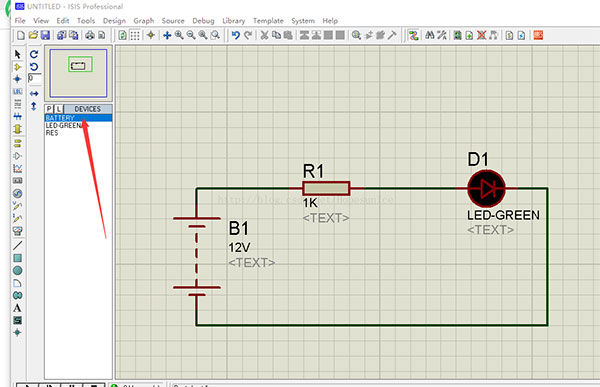Select the 2D line graphics tool

pos(17,245)
